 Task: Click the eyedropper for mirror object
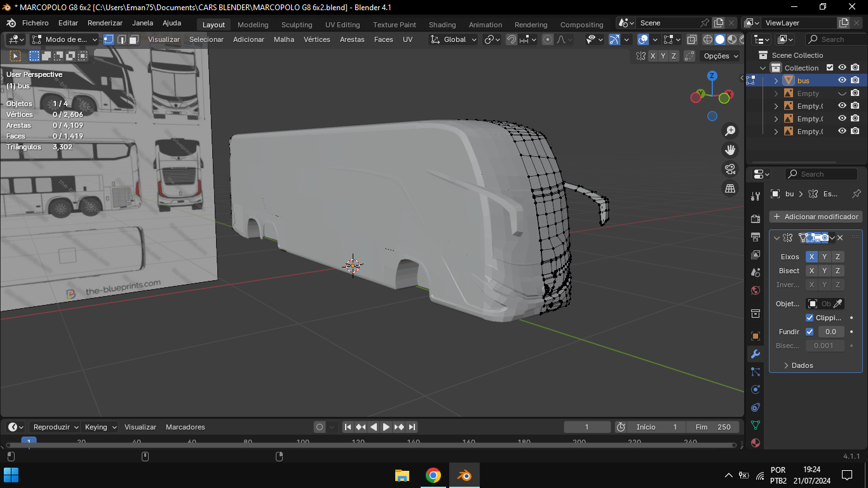coord(838,304)
